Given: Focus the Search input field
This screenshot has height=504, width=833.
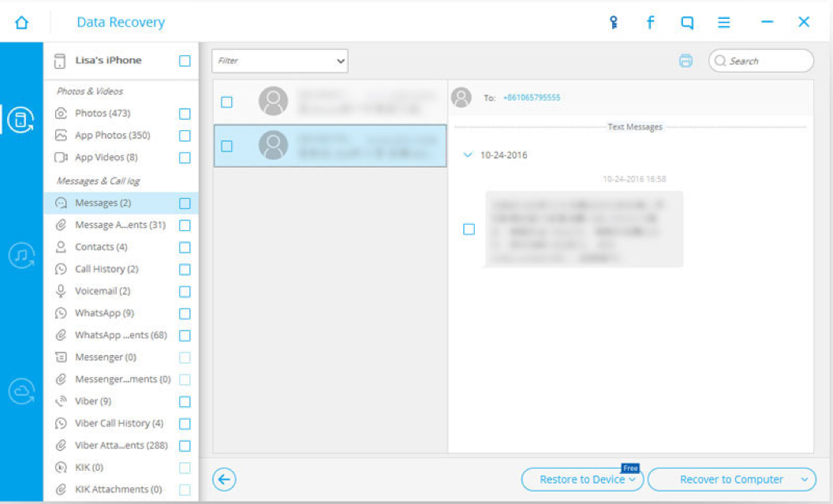Looking at the screenshot, I should click(760, 61).
